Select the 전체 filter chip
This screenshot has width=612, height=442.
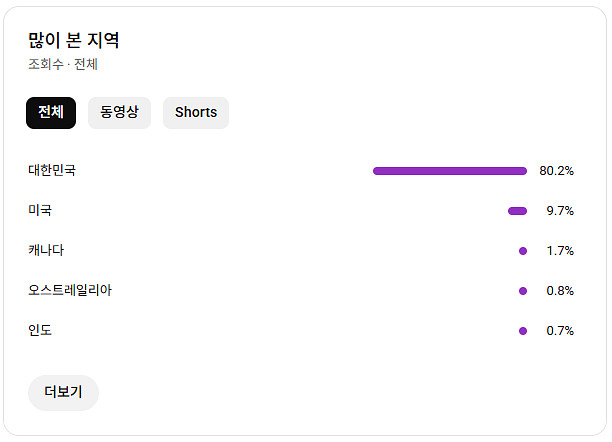point(51,113)
